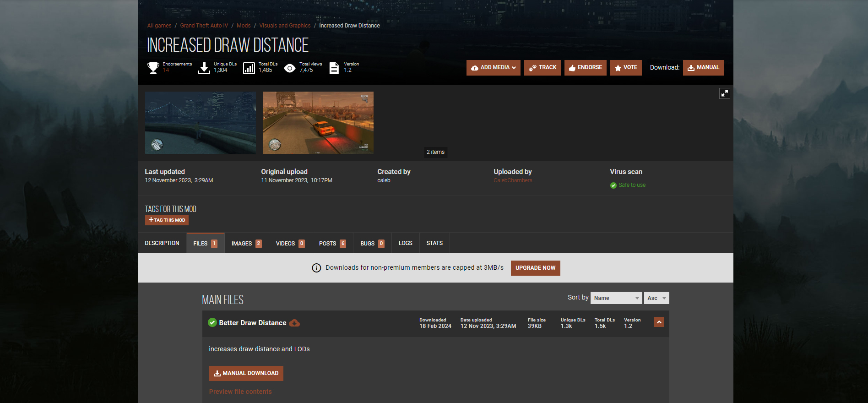
Task: Open the Videos tab
Action: (x=290, y=243)
